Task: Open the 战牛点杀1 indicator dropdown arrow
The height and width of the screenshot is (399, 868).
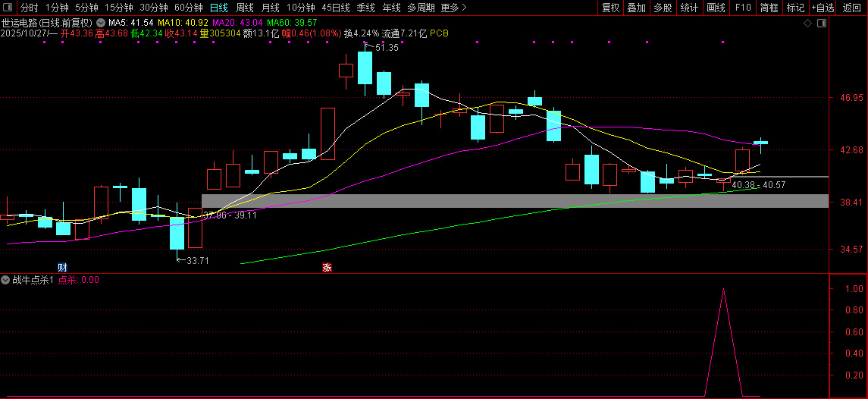Action: tap(6, 280)
